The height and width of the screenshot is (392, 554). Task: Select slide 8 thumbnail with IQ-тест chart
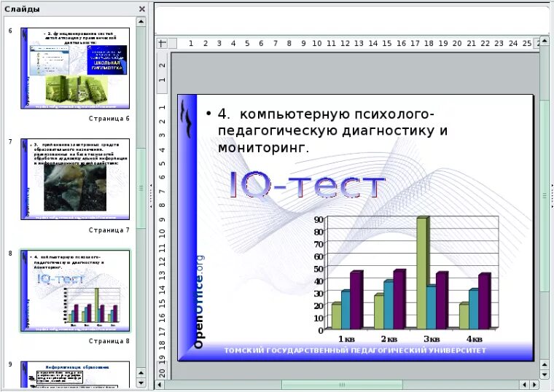pyautogui.click(x=75, y=291)
